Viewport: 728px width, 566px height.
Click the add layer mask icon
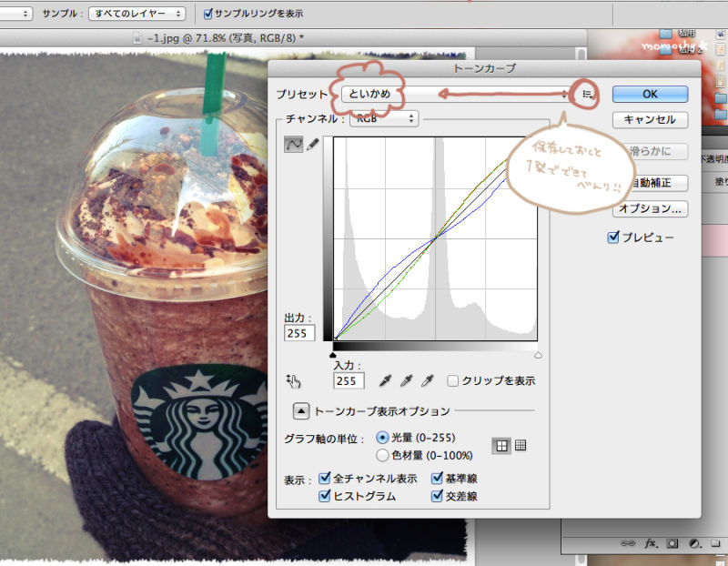coord(672,542)
